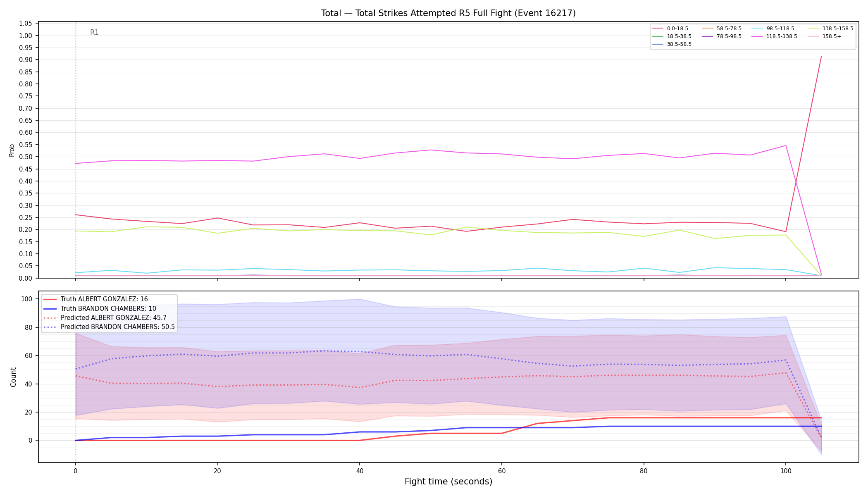This screenshot has height=496, width=868.
Task: Select the 138.5-158.5 legend entry
Action: 830,29
